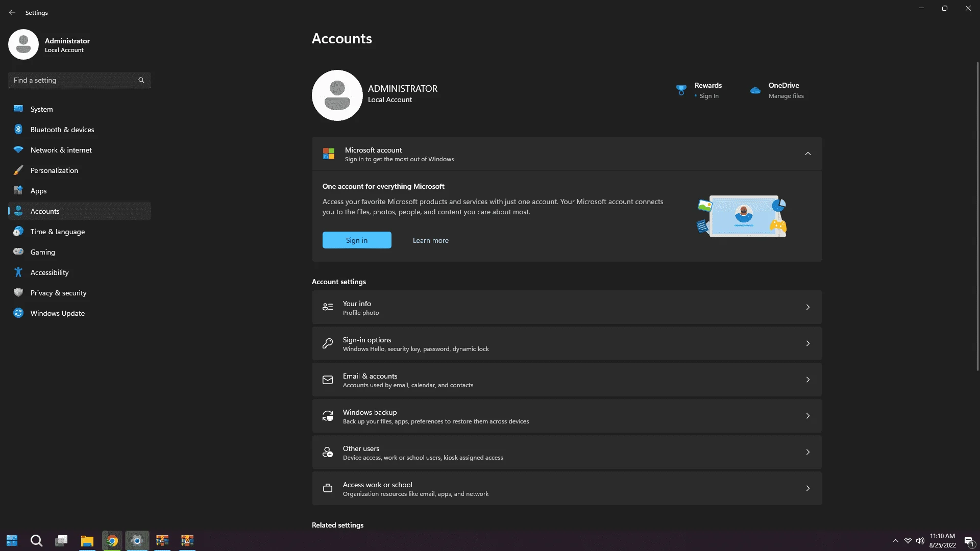The image size is (980, 551).
Task: Click the Email & accounts envelope icon
Action: point(328,380)
